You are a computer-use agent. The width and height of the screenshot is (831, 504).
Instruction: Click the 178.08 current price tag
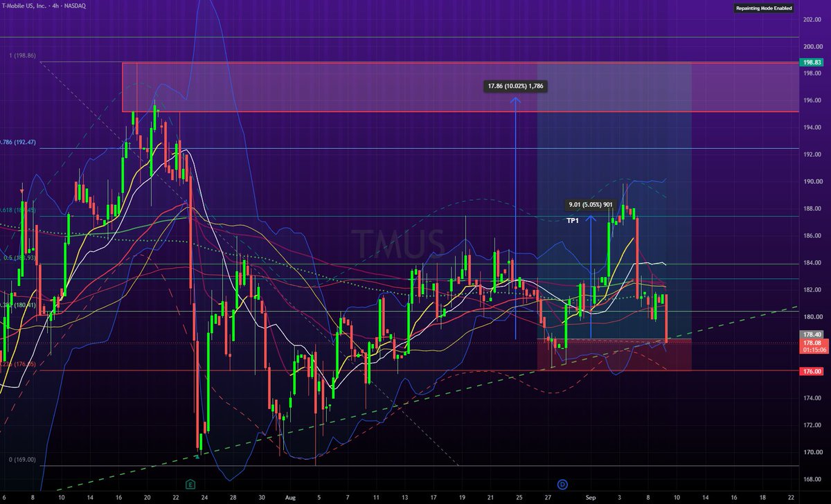click(x=812, y=342)
